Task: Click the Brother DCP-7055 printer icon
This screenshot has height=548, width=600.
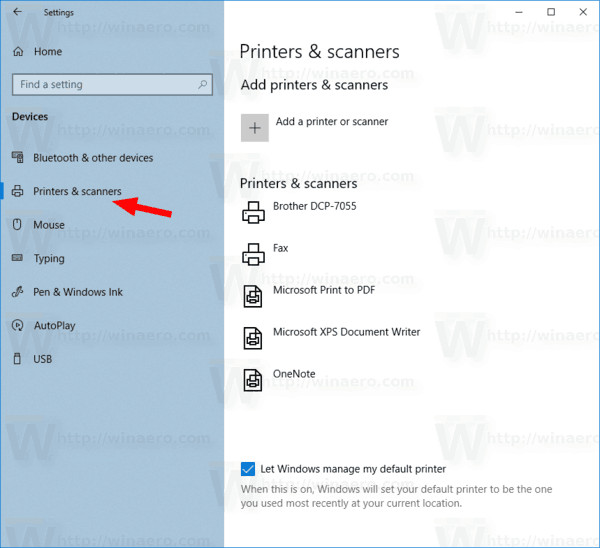Action: click(x=253, y=212)
